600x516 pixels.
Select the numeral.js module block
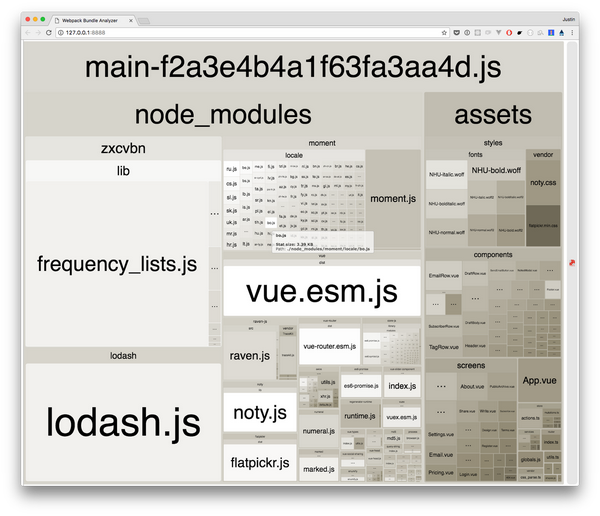(318, 431)
